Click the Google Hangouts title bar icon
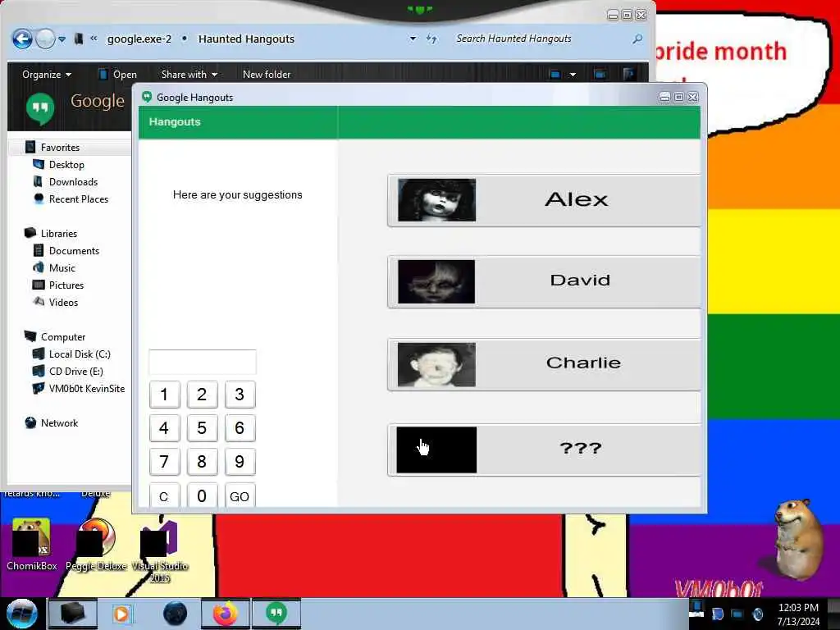The width and height of the screenshot is (840, 630). click(x=147, y=97)
